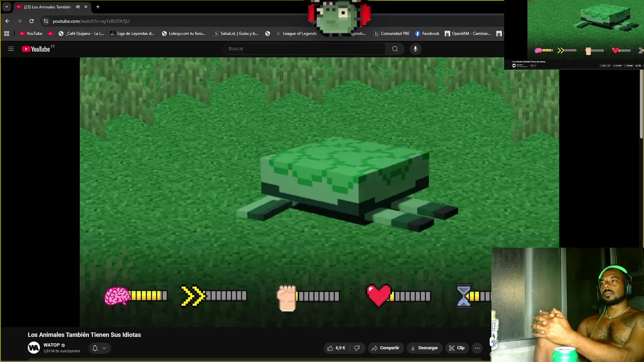Click the small preview thumbnail at top right
Viewport: 644px width, 362px height.
coord(574,34)
